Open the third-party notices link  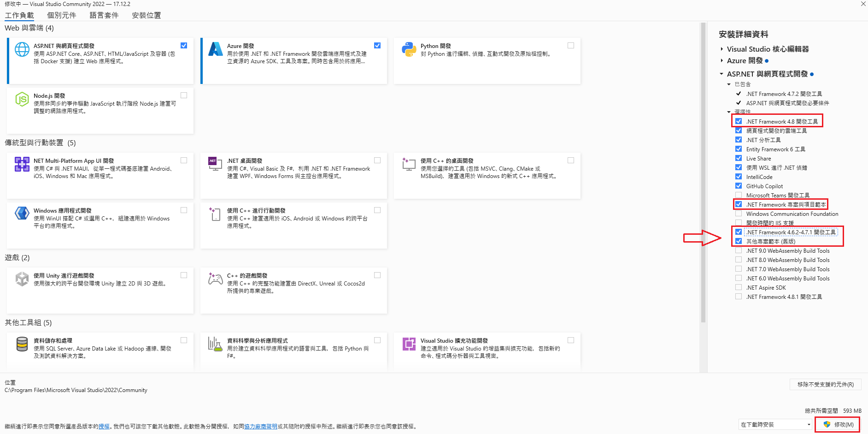(261, 427)
